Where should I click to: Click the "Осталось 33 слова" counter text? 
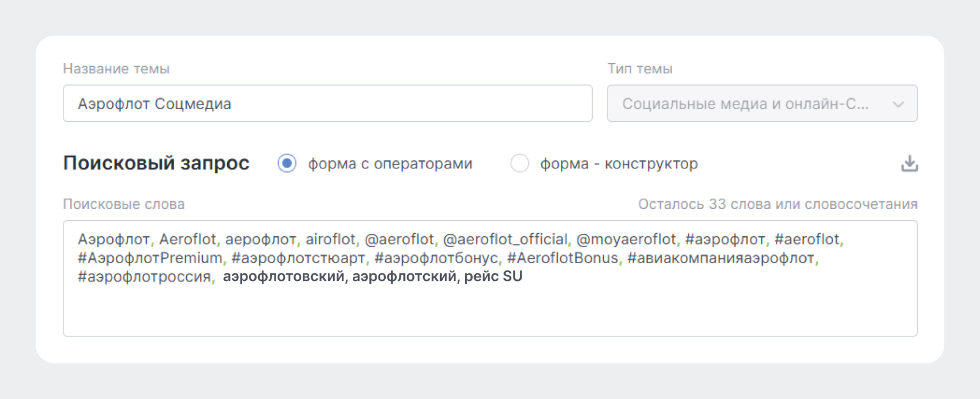coord(777,204)
